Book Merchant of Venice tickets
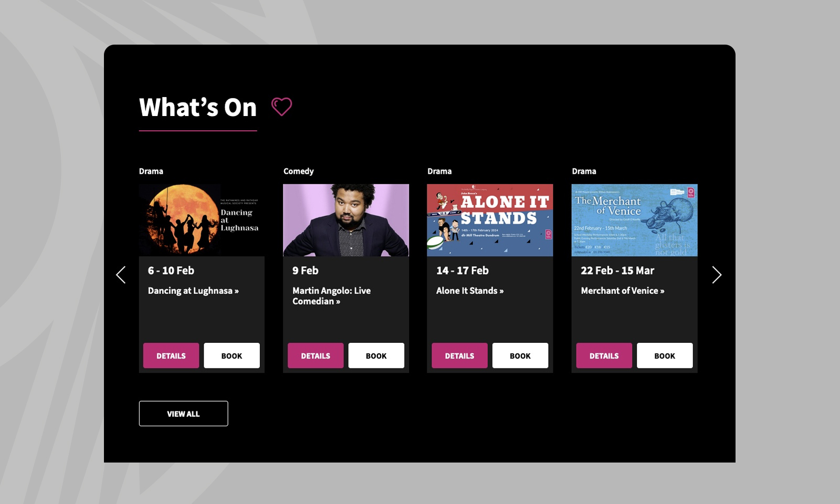Viewport: 840px width, 504px height. pos(665,355)
